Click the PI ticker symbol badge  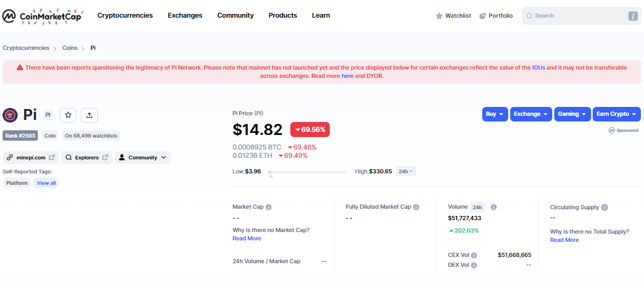pyautogui.click(x=48, y=115)
